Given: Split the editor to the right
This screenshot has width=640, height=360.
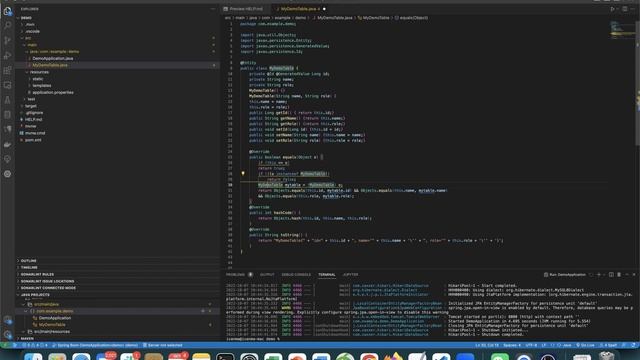Looking at the screenshot, I should (x=625, y=9).
